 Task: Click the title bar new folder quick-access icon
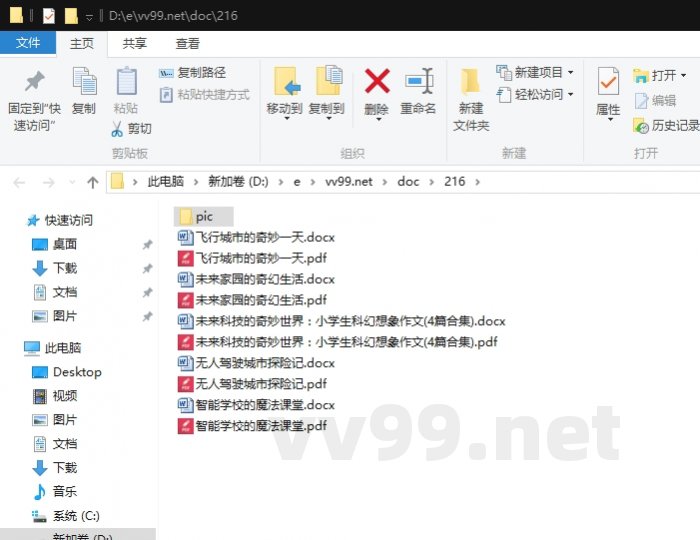click(71, 16)
